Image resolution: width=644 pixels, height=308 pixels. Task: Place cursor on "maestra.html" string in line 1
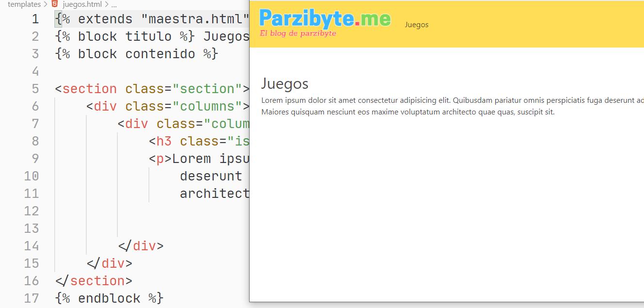[x=194, y=19]
